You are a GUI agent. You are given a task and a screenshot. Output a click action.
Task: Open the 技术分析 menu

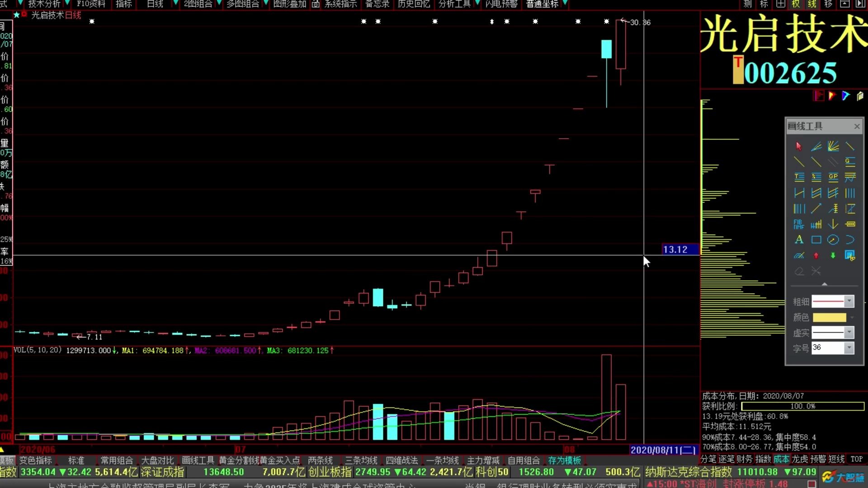[x=44, y=4]
